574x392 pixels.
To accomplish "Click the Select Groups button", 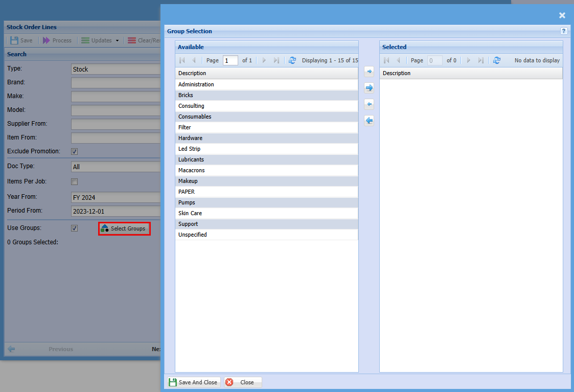I will 124,228.
